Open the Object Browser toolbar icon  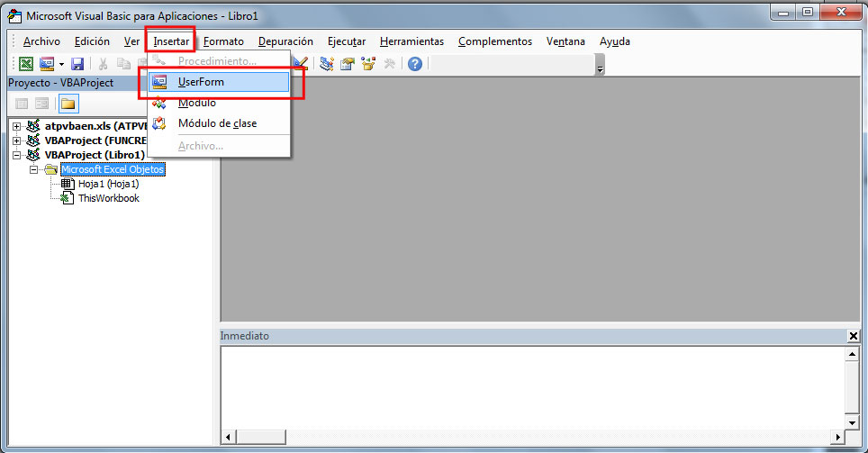368,64
